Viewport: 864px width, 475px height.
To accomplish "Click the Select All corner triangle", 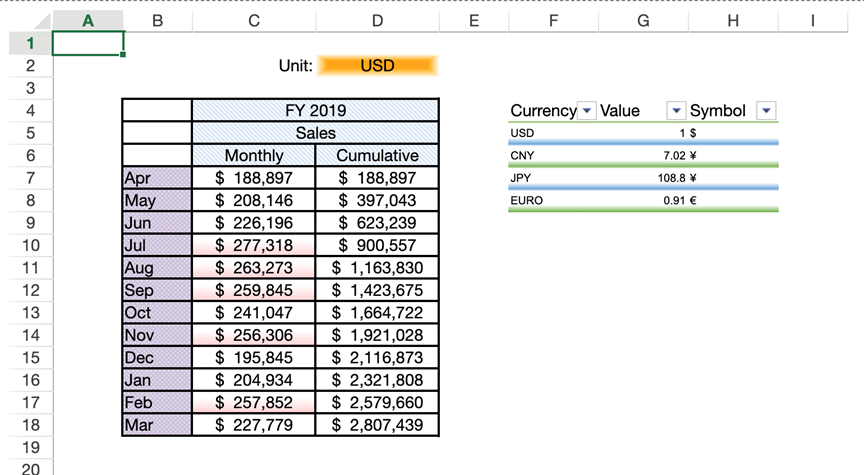I will tap(41, 21).
